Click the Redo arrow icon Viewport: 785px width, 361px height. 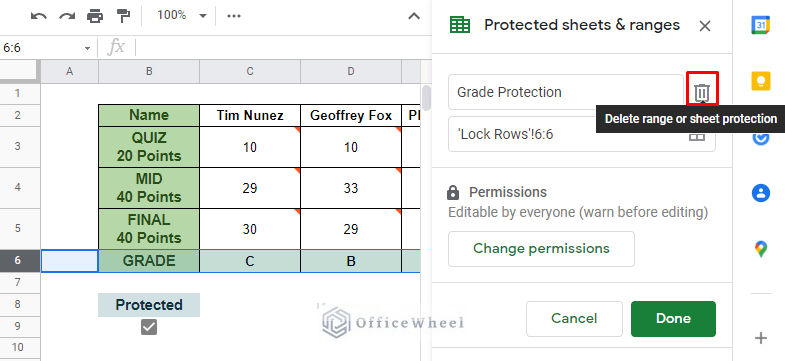67,16
